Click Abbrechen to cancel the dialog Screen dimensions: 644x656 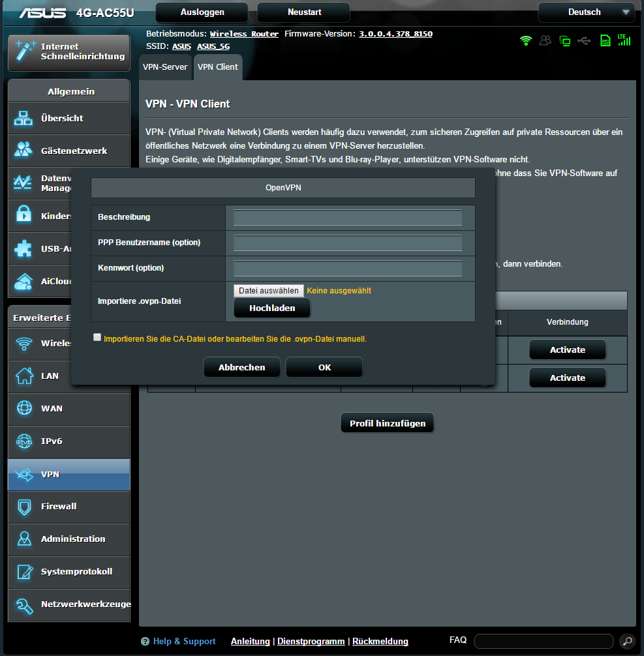coord(241,367)
